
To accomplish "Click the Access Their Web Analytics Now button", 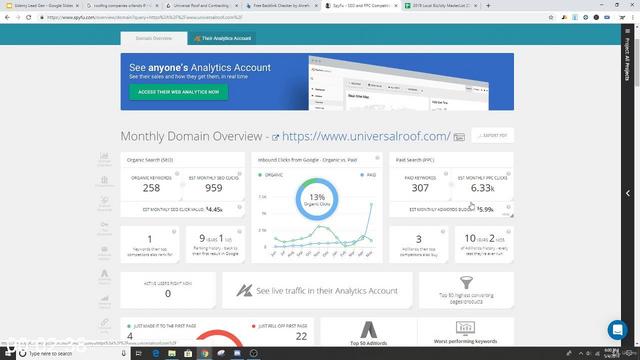I will (178, 92).
